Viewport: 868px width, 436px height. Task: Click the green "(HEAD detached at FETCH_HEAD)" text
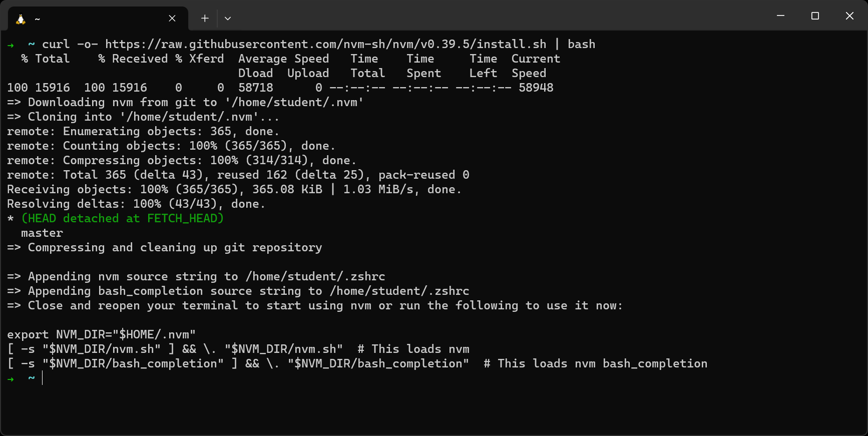[x=123, y=219]
